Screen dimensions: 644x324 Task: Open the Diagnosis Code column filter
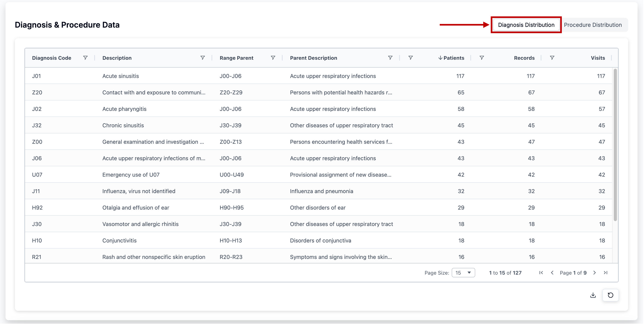coord(85,58)
